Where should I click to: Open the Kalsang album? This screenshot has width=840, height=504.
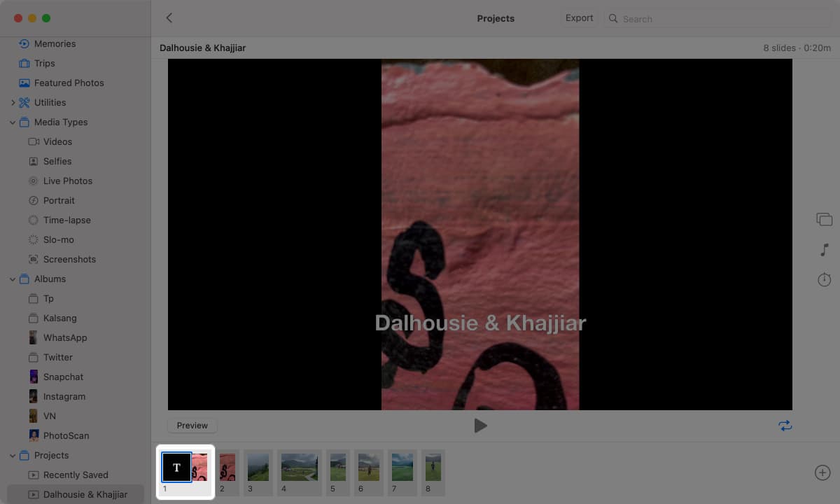click(x=59, y=318)
